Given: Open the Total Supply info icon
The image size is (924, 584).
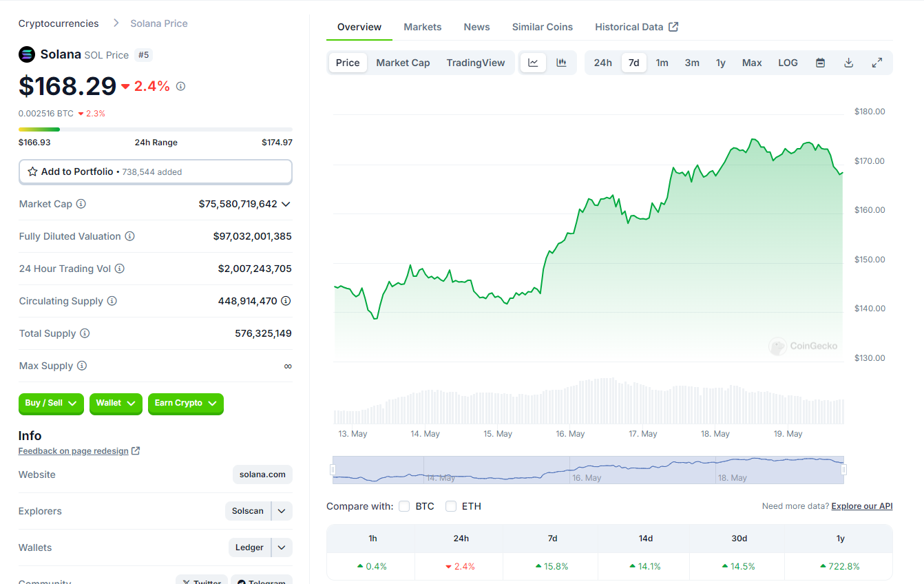Looking at the screenshot, I should click(85, 333).
